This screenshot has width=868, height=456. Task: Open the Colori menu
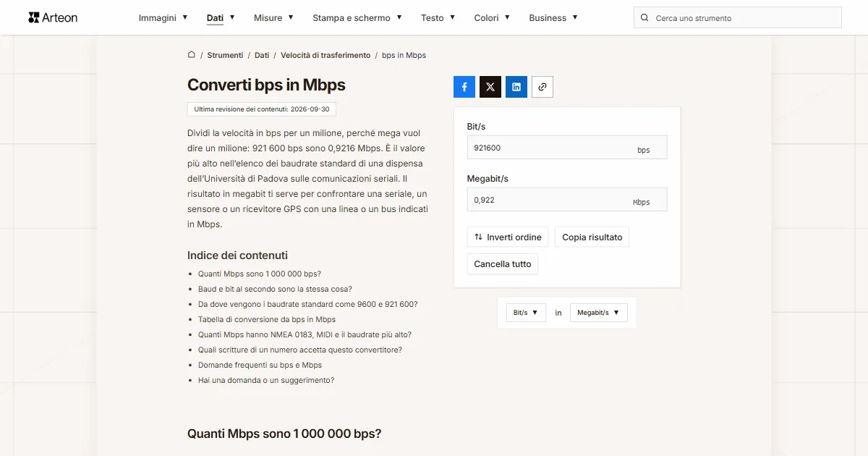point(492,17)
